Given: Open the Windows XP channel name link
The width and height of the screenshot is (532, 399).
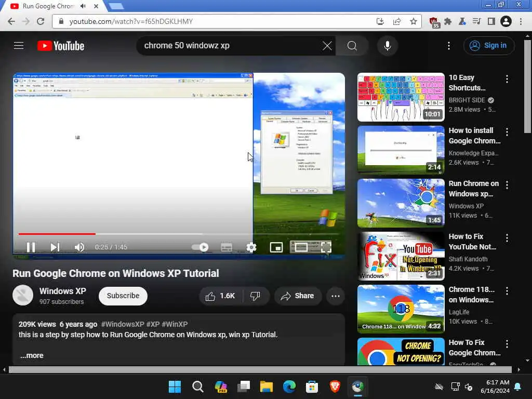Looking at the screenshot, I should click(x=63, y=291).
